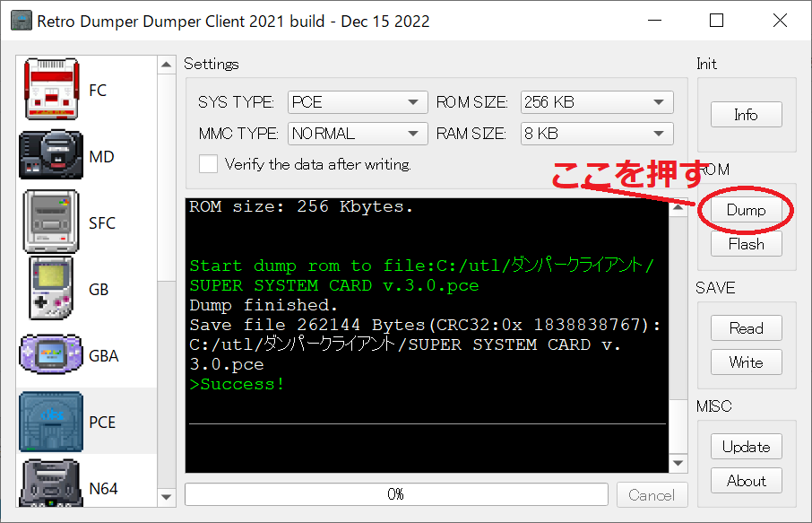Select the PCE PC Engine console icon
This screenshot has width=812, height=523.
pyautogui.click(x=51, y=422)
